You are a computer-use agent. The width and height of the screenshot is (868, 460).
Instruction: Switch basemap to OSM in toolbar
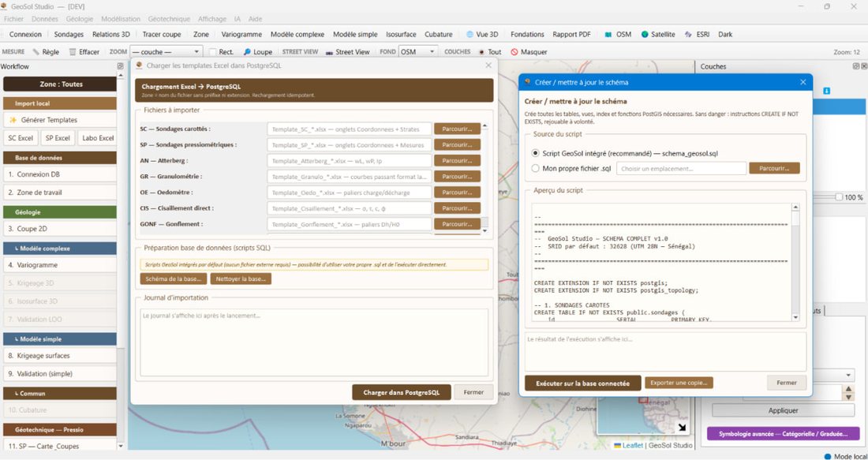click(x=618, y=34)
